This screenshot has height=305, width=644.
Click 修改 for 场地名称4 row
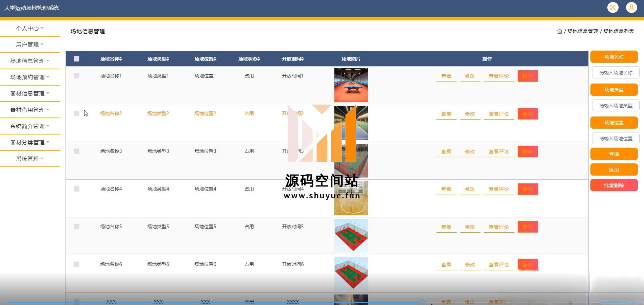(x=470, y=189)
